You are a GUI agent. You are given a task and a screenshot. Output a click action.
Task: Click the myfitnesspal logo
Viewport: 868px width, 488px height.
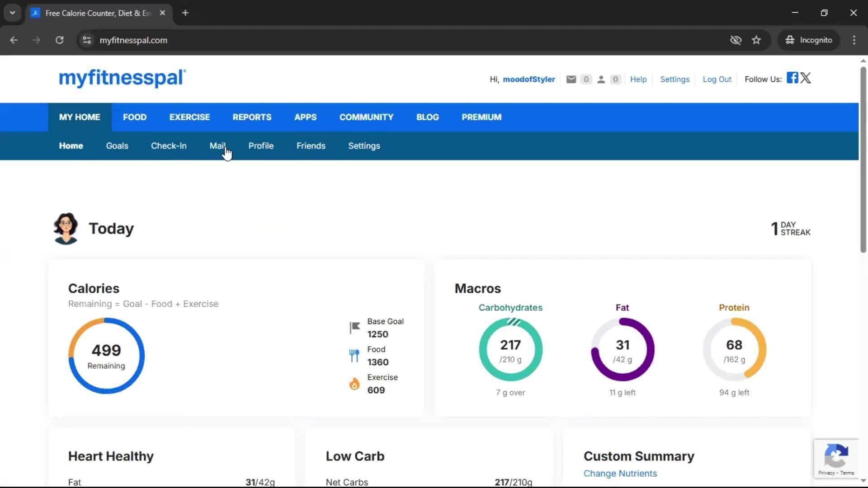coord(122,78)
